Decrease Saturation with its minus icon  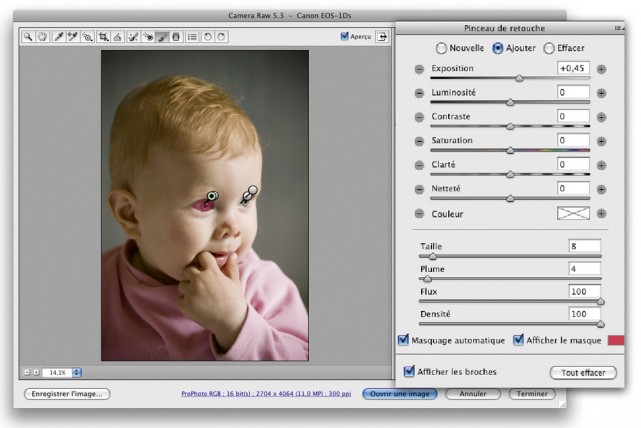419,141
